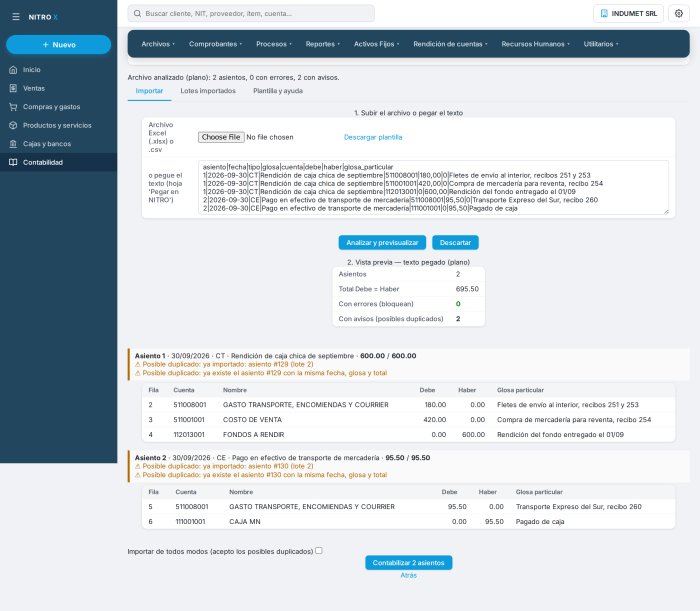700x611 pixels.
Task: Select the CAJA MN name cell
Action: coord(245,522)
